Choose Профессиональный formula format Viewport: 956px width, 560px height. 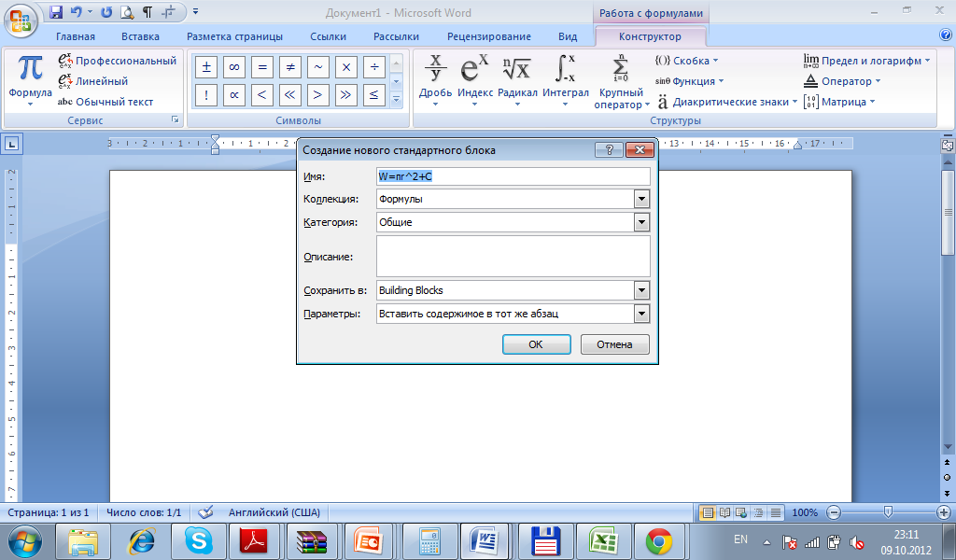click(x=117, y=61)
